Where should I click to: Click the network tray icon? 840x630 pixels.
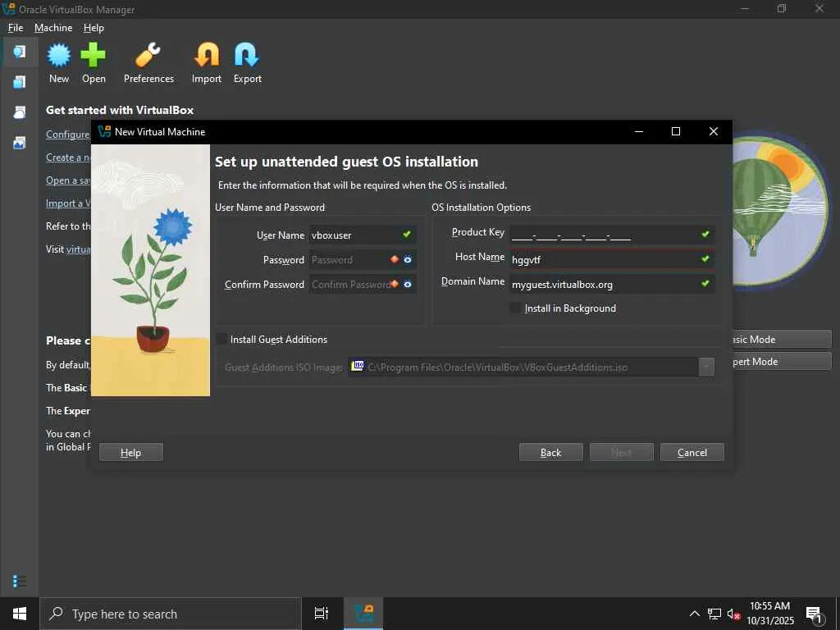714,614
